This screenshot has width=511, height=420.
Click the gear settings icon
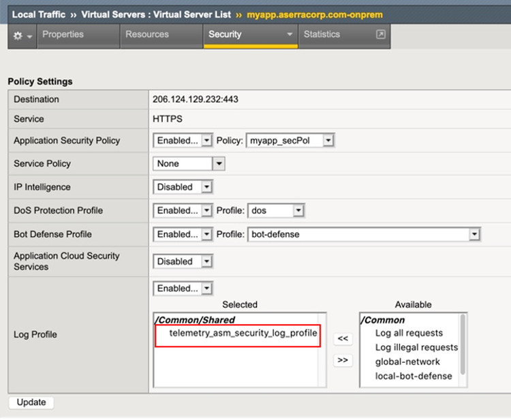pos(18,35)
